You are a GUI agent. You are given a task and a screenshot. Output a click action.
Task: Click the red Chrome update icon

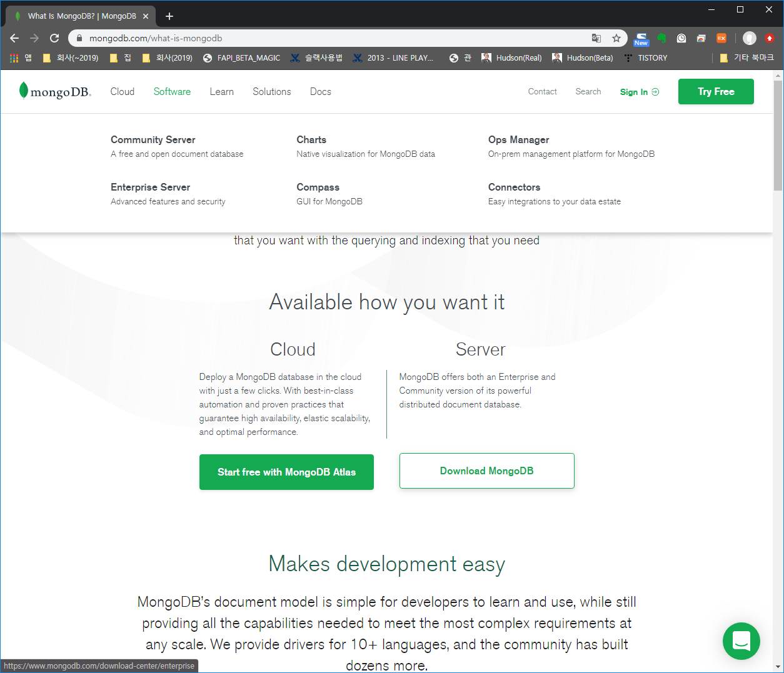pyautogui.click(x=770, y=38)
